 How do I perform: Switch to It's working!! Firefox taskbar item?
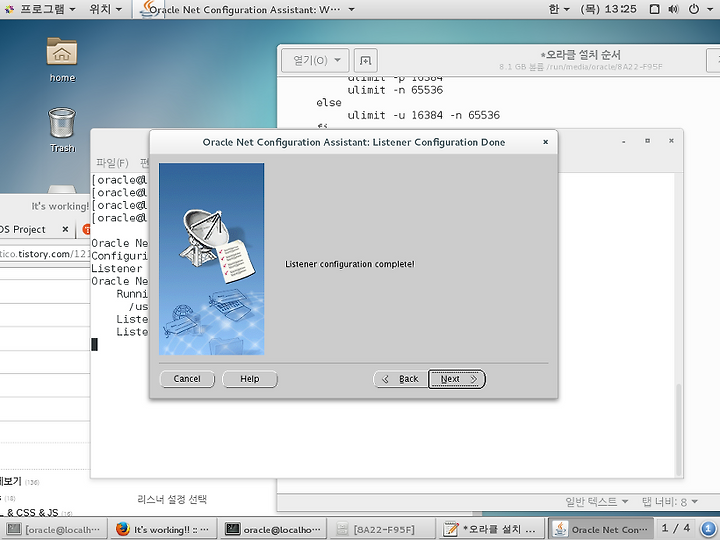163,529
